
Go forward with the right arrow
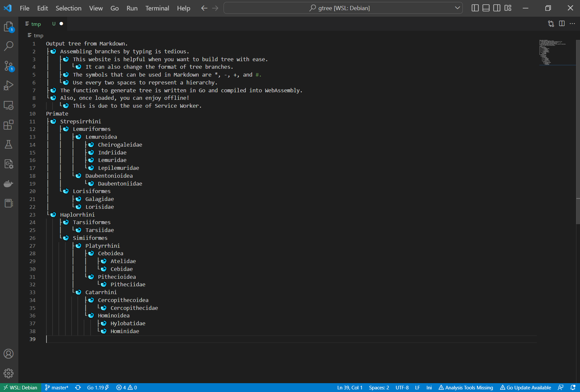coord(215,8)
